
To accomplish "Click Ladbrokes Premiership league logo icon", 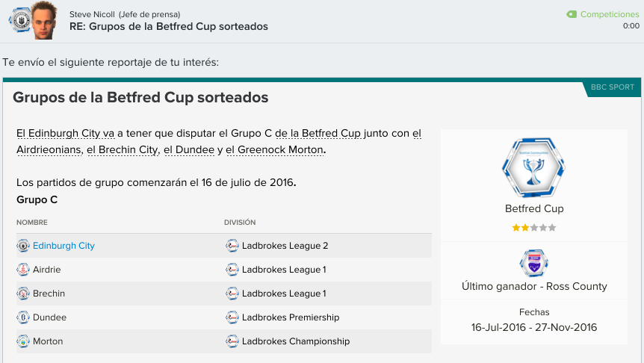I will [232, 317].
